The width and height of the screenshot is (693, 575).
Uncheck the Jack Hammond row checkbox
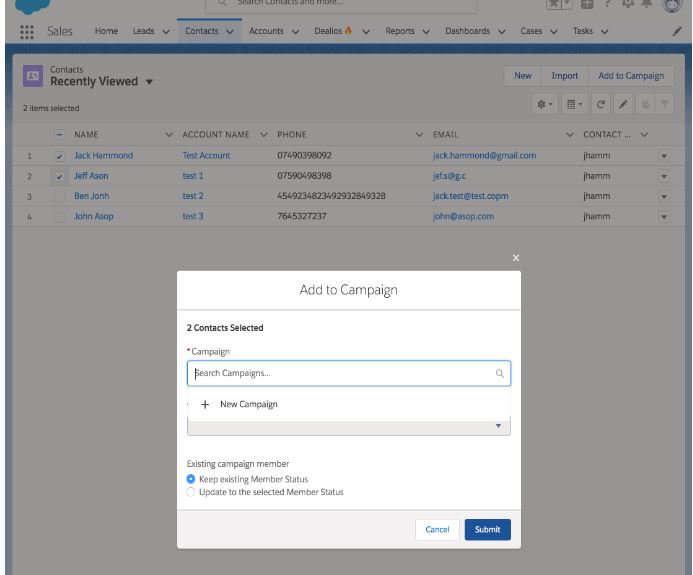click(x=60, y=156)
